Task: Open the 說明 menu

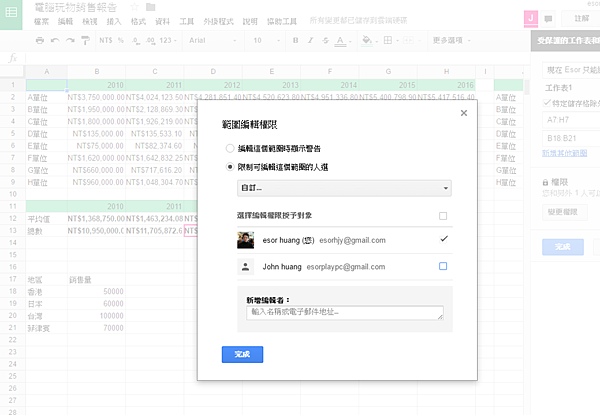Action: pos(250,21)
